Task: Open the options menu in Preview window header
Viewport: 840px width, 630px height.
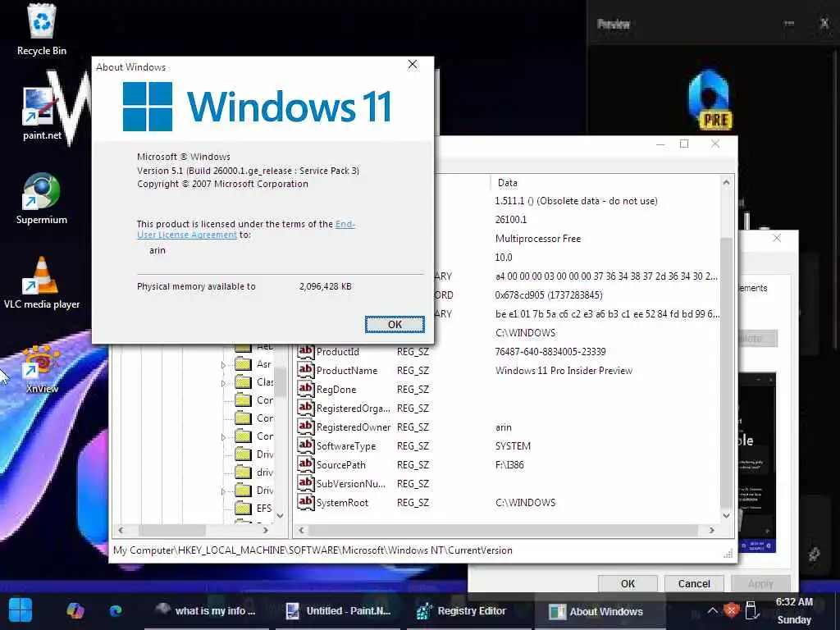Action: (788, 23)
